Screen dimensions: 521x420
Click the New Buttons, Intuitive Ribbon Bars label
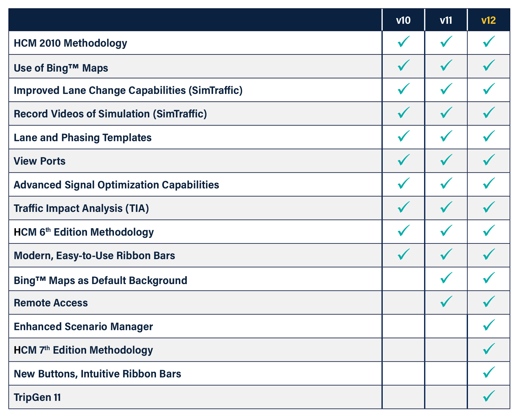(97, 374)
